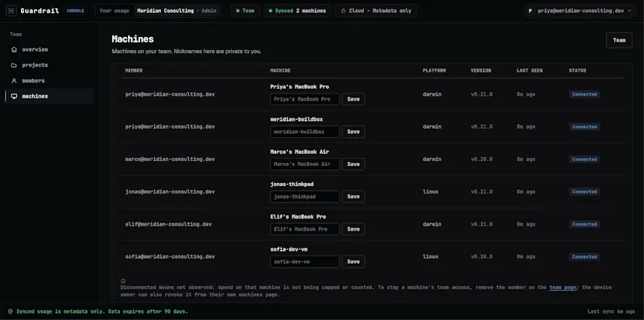Save nickname for meridian-buildbox

pyautogui.click(x=353, y=131)
